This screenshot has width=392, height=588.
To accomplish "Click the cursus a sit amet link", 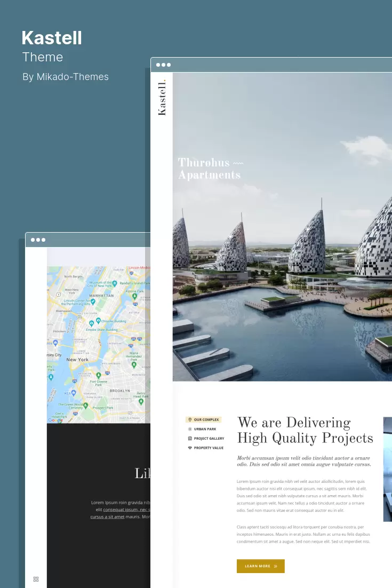I will tap(107, 517).
